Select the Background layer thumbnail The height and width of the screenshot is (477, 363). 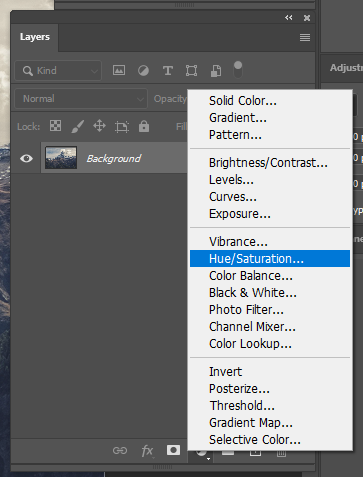coord(61,157)
